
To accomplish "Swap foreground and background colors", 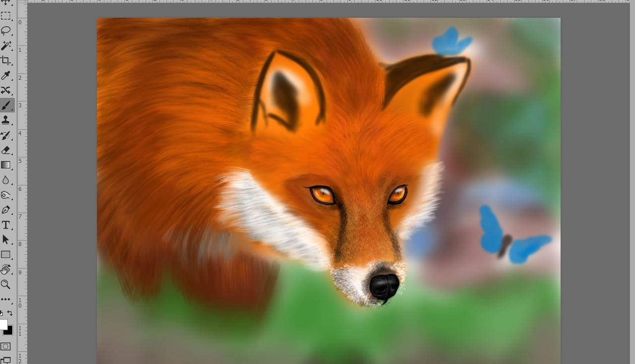I will pos(10,313).
